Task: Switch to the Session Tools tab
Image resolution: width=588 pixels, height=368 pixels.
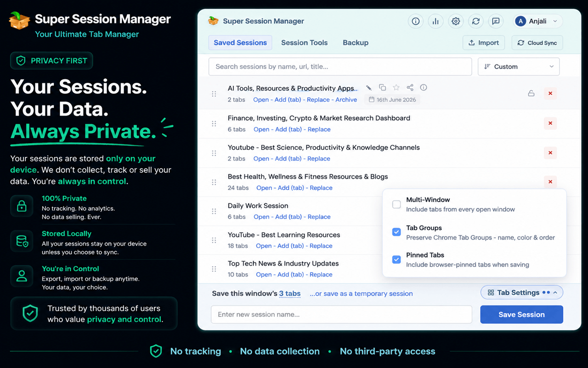Action: [x=305, y=43]
